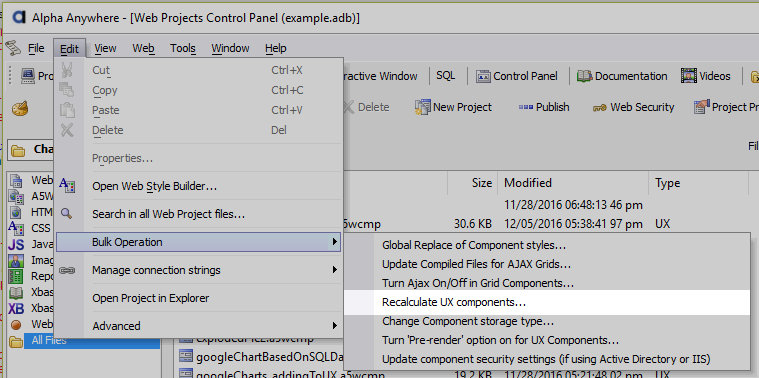Open Web Security from toolbar

633,107
